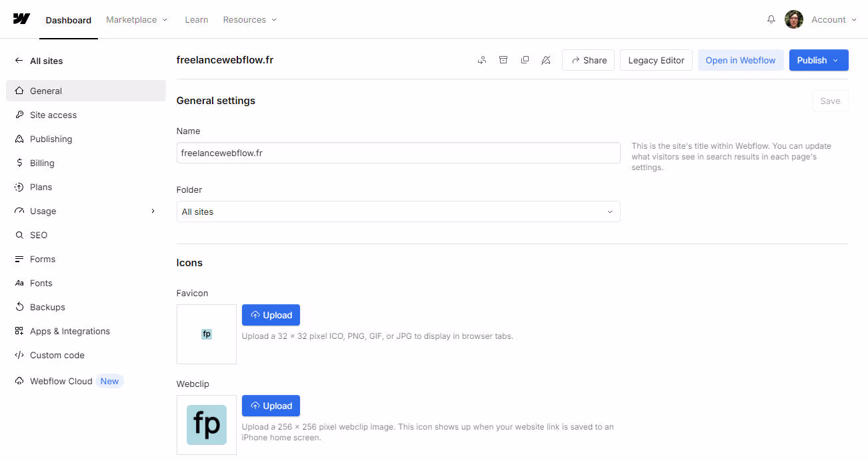Click the Webflow logo

tap(21, 19)
